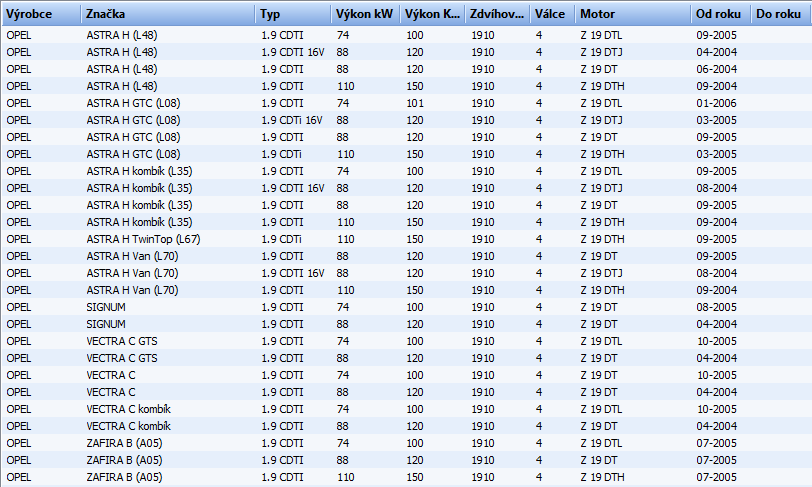Click VECTRA C GTS row dated 10-2005

click(x=406, y=341)
